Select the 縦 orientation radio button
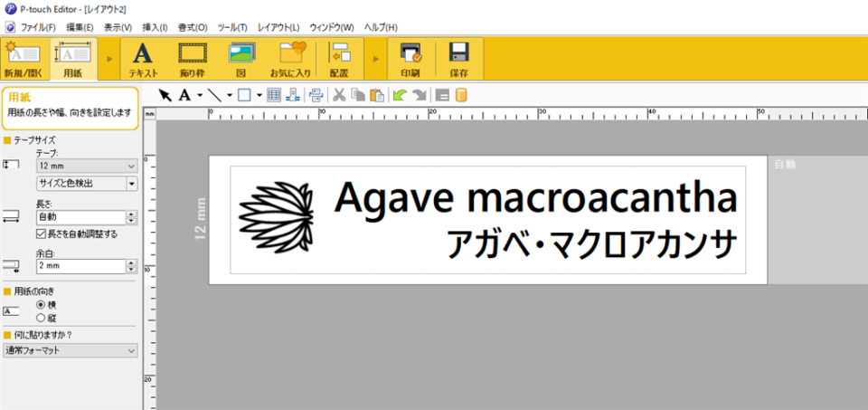868x410 pixels. click(41, 318)
